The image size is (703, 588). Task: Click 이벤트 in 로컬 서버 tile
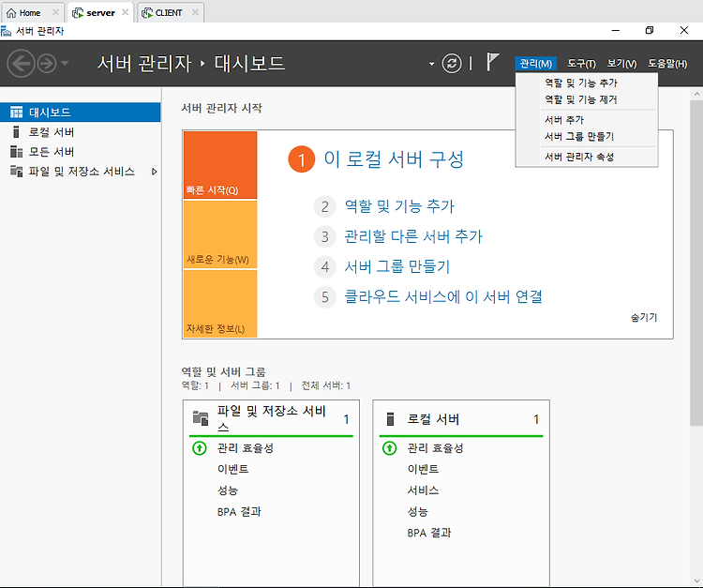[423, 469]
